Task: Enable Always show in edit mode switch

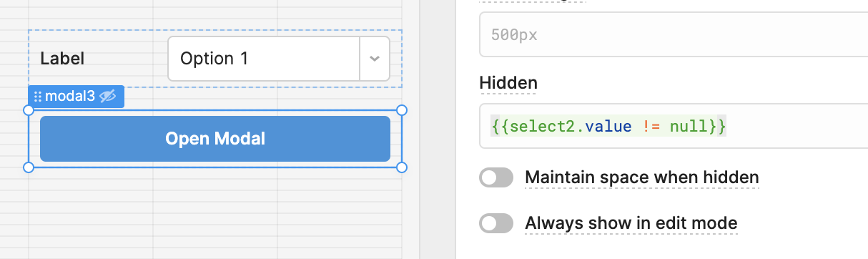Action: coord(496,223)
